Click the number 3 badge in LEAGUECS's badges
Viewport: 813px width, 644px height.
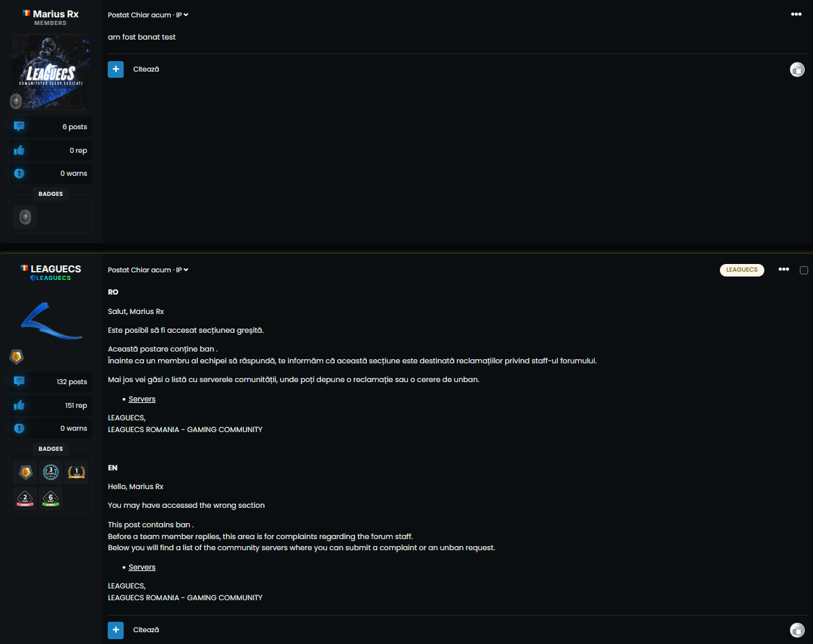click(x=51, y=472)
